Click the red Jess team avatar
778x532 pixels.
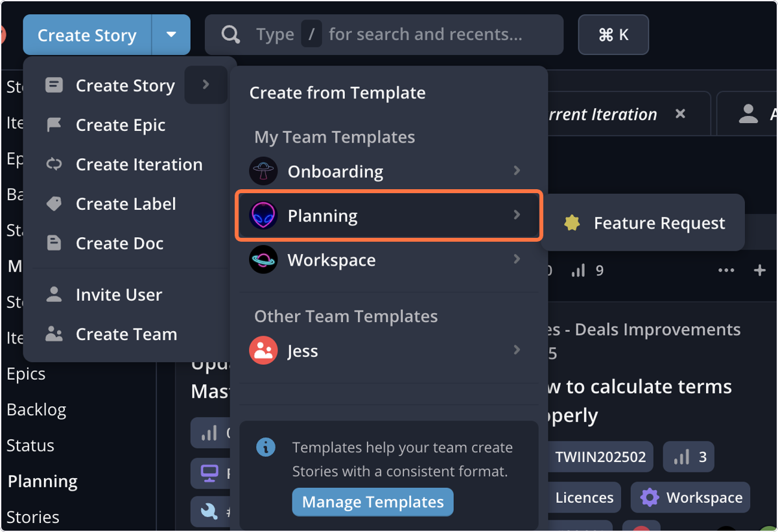pos(263,351)
